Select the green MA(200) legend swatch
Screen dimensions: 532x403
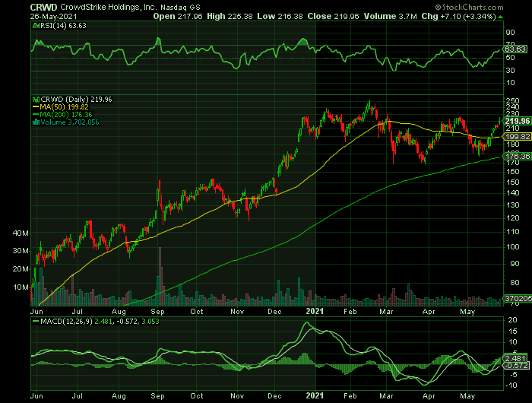[x=34, y=115]
